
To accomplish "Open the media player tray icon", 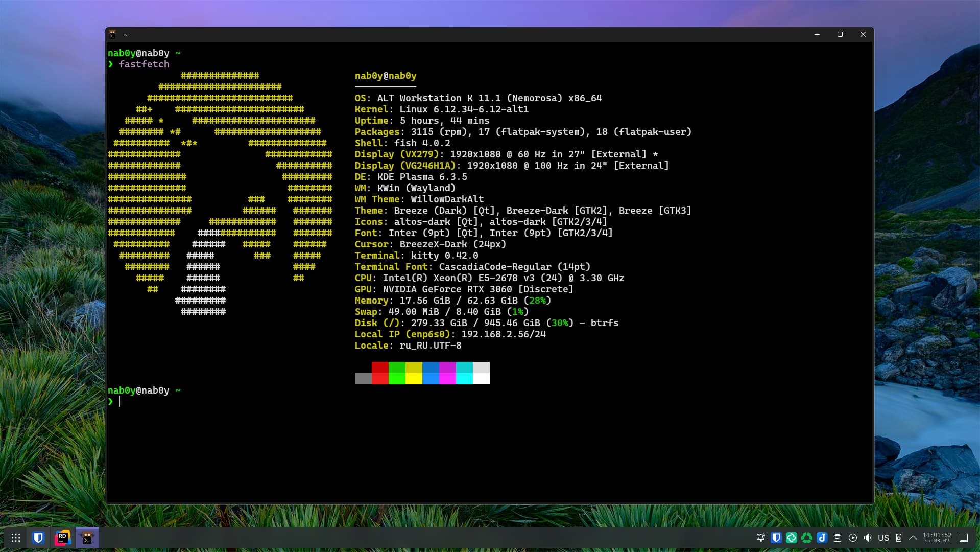I will (853, 538).
